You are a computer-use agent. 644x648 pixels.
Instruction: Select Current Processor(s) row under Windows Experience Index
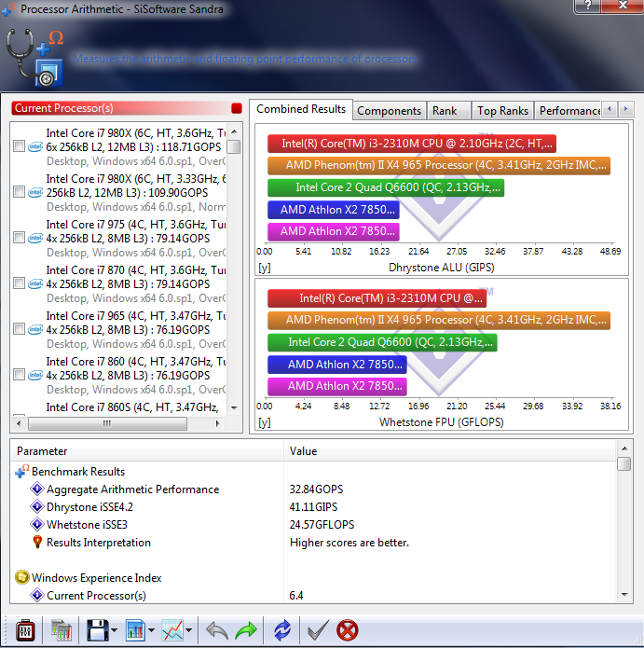coord(313,595)
